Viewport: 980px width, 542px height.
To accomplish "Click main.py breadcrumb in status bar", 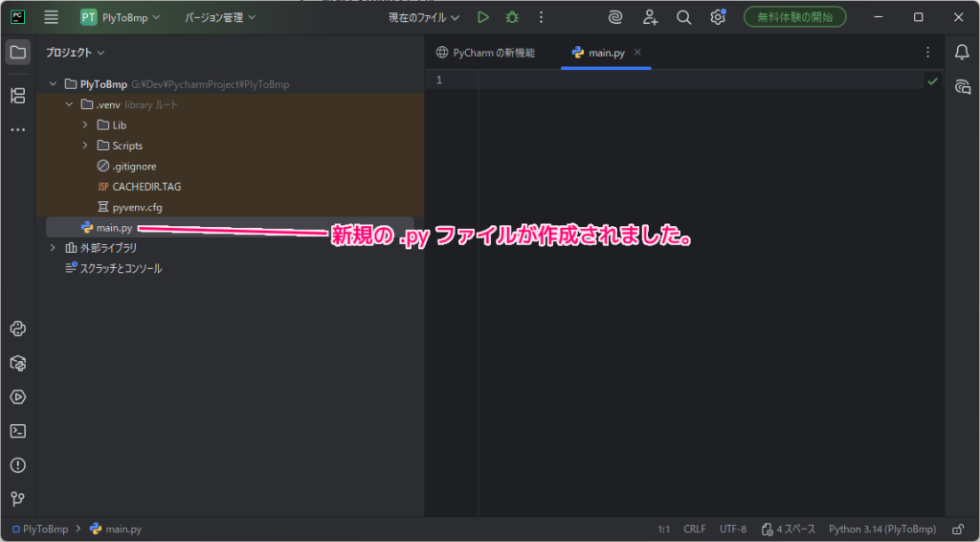I will tap(116, 530).
